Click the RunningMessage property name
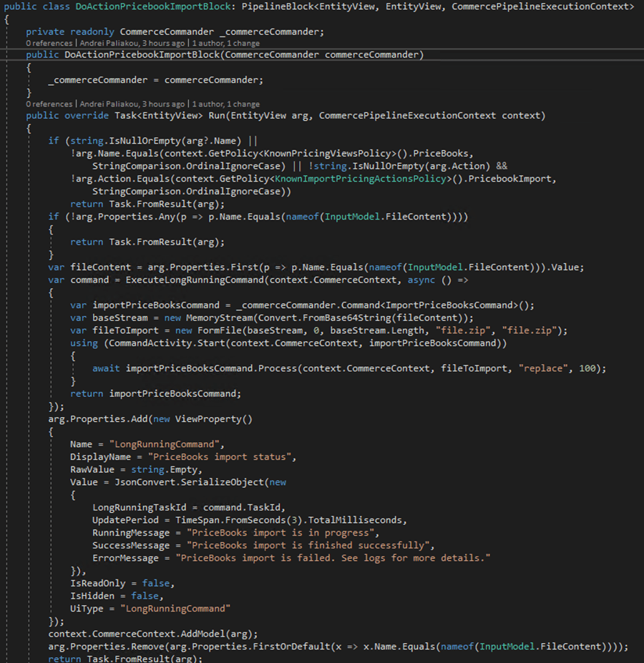Viewport: 644px width, 663px height. (131, 533)
